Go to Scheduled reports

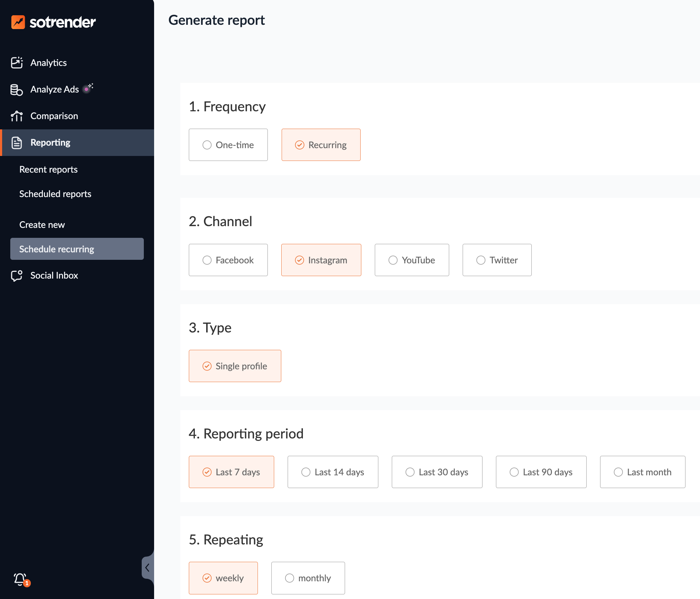pyautogui.click(x=55, y=194)
